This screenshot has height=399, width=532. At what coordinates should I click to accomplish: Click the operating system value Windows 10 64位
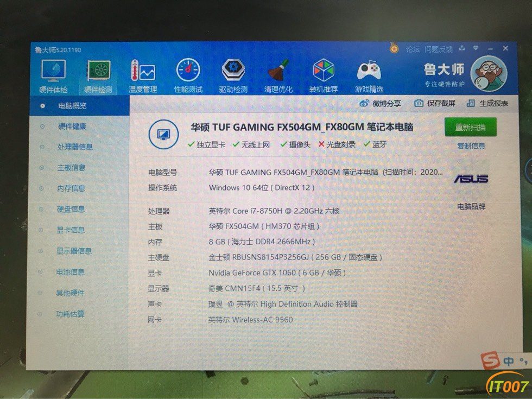262,188
